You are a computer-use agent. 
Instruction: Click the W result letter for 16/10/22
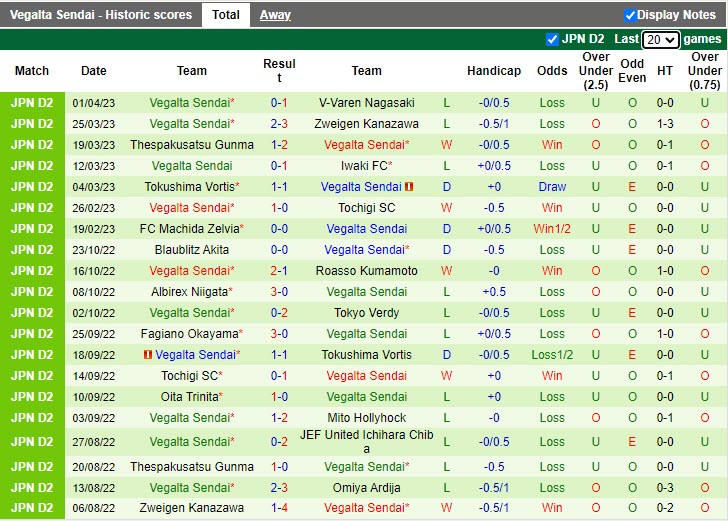(446, 271)
